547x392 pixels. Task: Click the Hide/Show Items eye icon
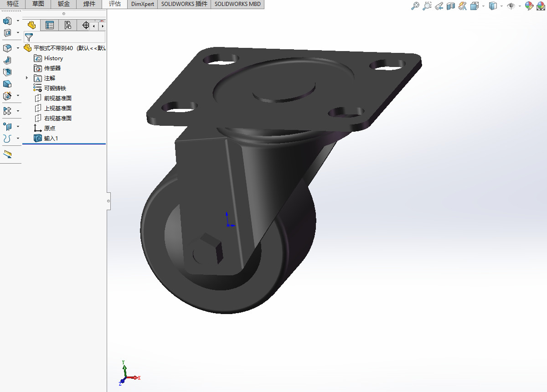(511, 6)
